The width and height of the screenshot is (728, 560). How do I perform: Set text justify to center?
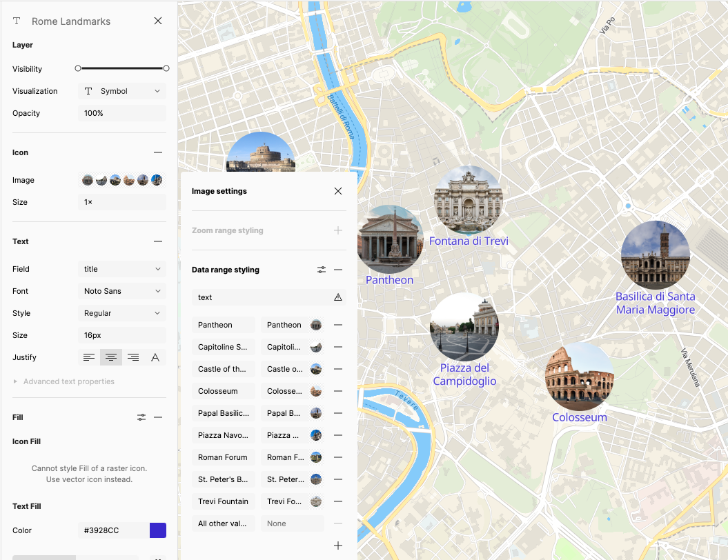pos(111,357)
